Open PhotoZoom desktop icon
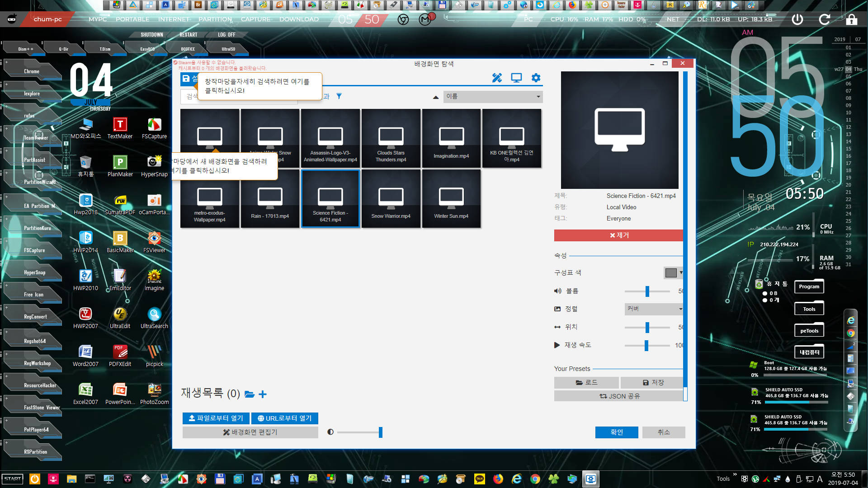 click(x=154, y=394)
